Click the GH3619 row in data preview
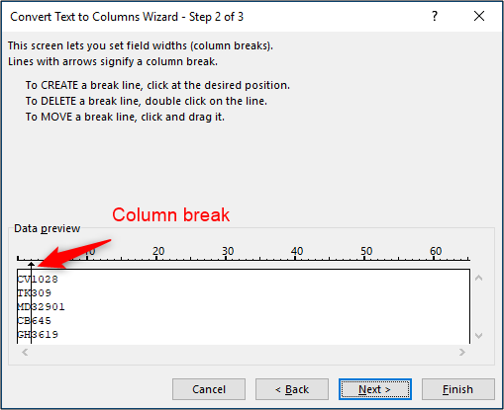Image resolution: width=504 pixels, height=410 pixels. (x=38, y=334)
